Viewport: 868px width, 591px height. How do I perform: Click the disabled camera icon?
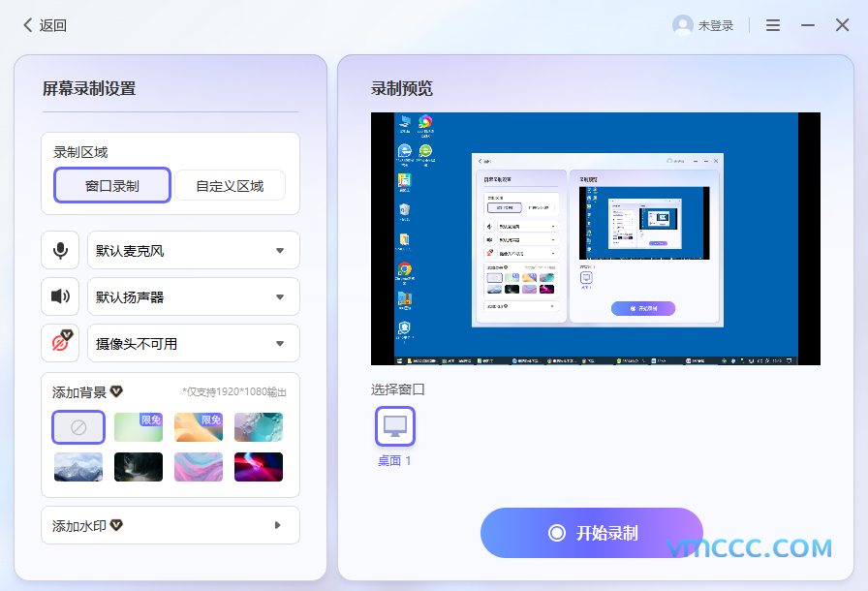tap(60, 343)
